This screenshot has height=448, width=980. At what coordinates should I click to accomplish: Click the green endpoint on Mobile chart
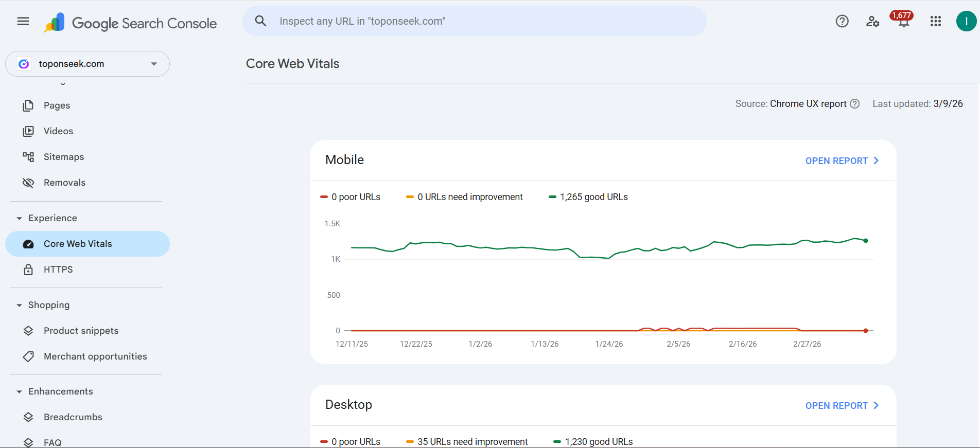pyautogui.click(x=866, y=241)
